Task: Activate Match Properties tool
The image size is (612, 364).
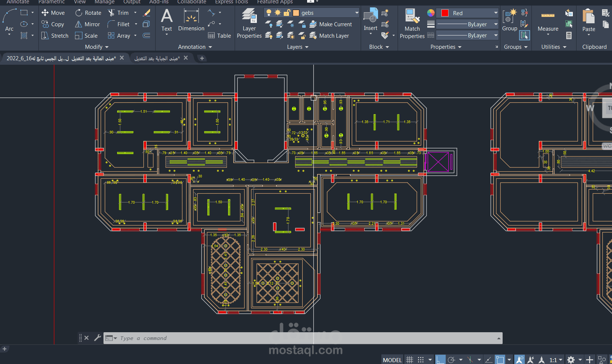Action: (412, 22)
